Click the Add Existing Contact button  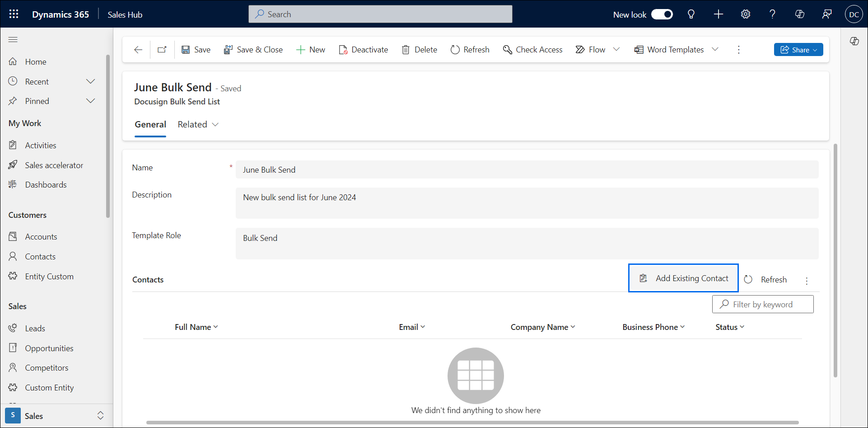[683, 278]
